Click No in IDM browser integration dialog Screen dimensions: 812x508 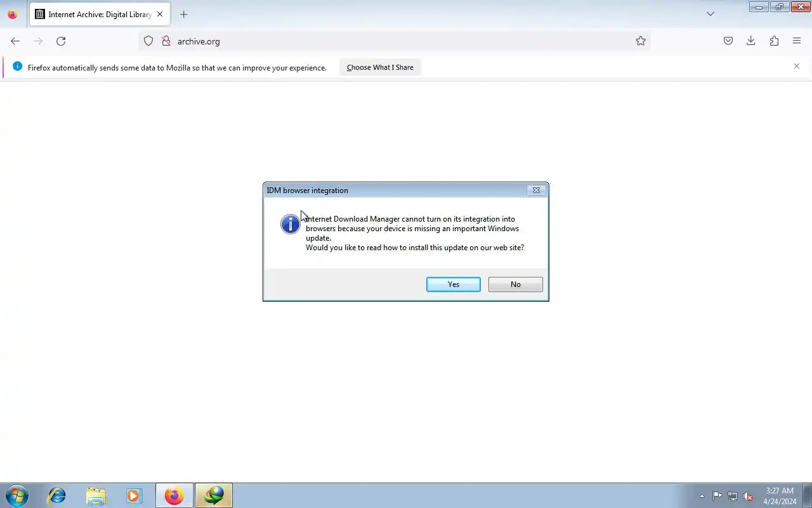(x=515, y=284)
